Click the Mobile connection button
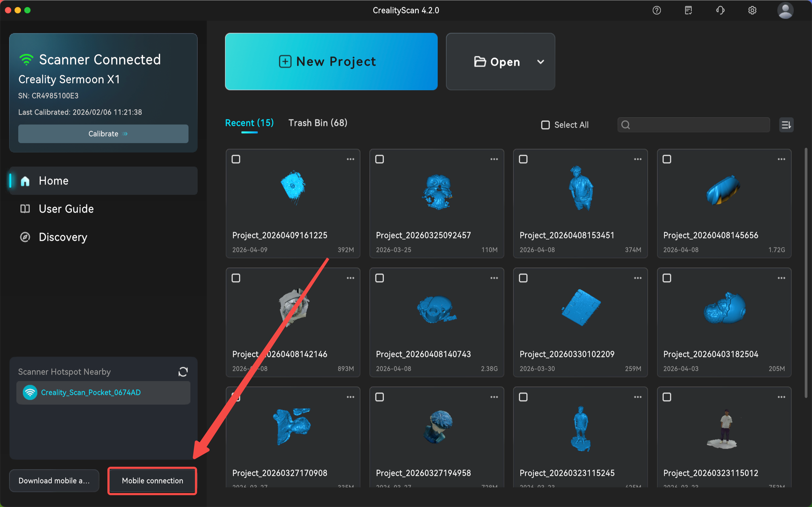The image size is (812, 507). coord(152,480)
